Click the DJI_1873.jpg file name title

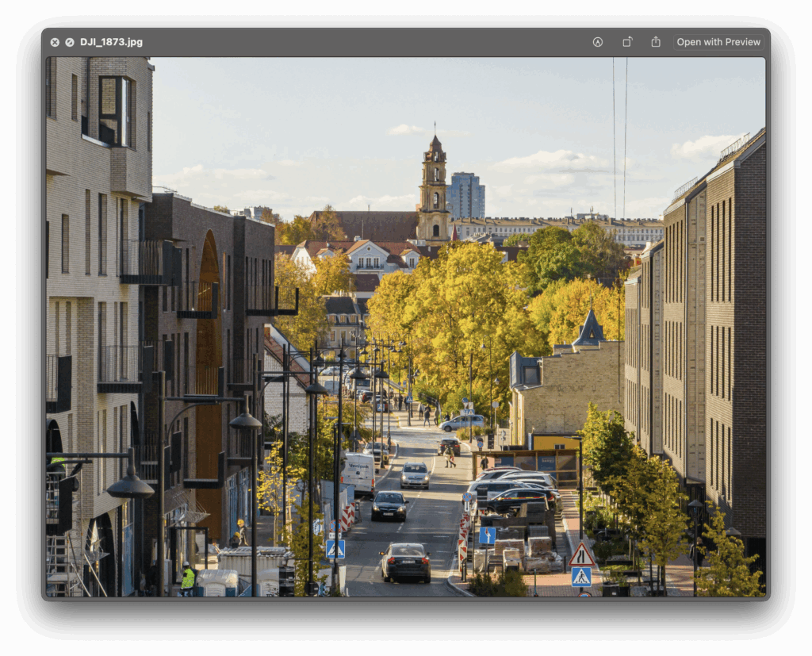111,42
